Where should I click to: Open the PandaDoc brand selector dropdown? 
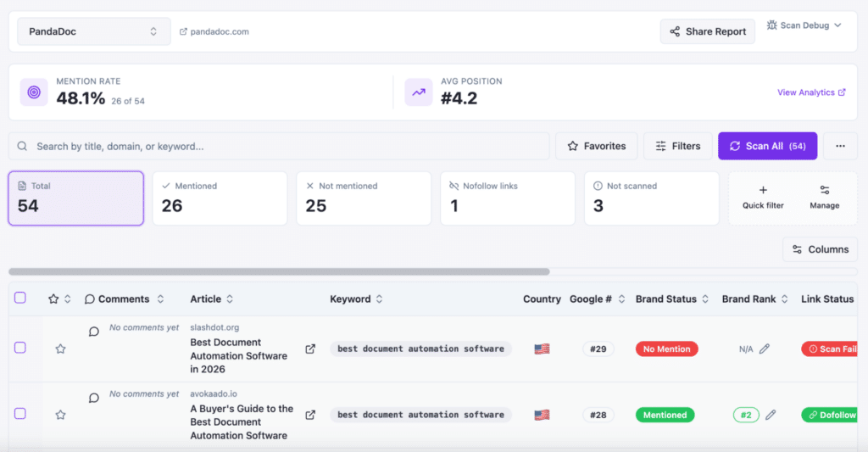pos(93,31)
